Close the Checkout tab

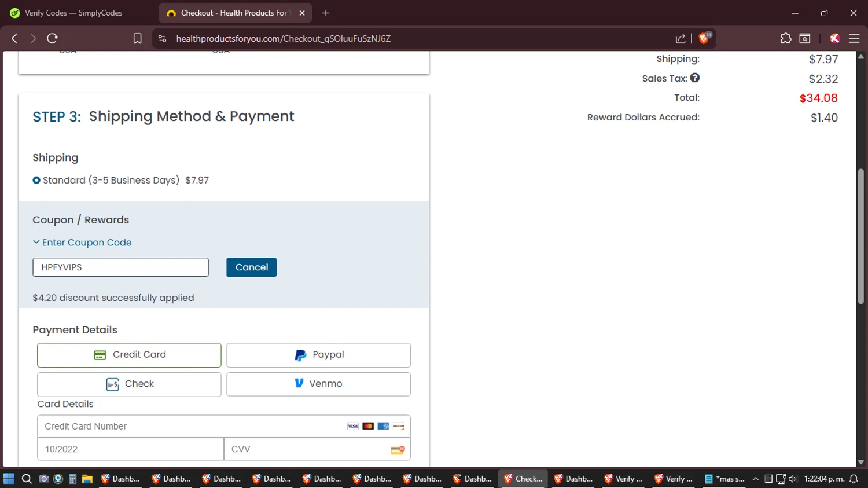pyautogui.click(x=302, y=13)
